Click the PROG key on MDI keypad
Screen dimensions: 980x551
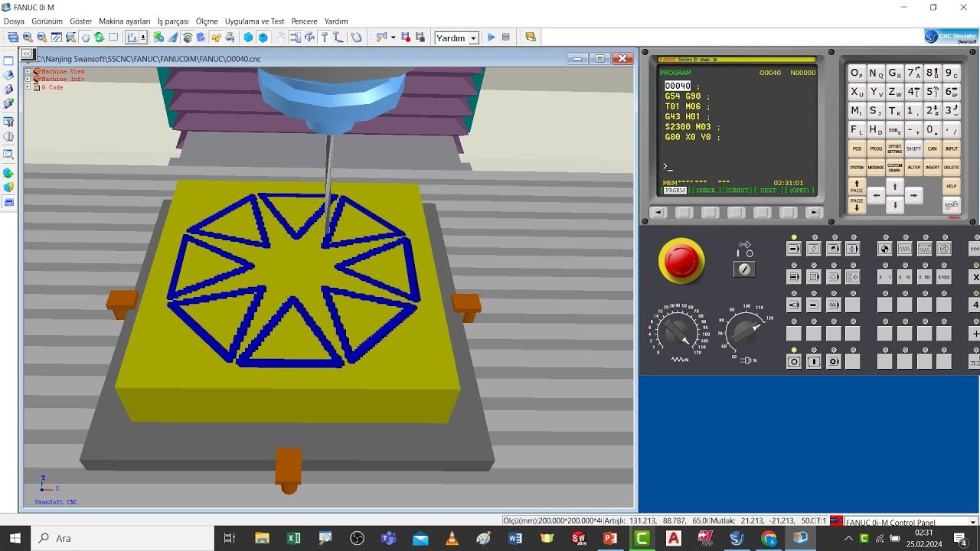876,148
